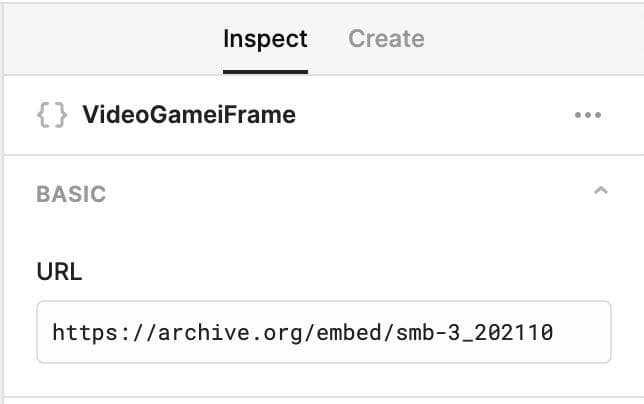Image resolution: width=644 pixels, height=404 pixels.
Task: Select the VideoGameiFrame component name
Action: click(x=189, y=115)
